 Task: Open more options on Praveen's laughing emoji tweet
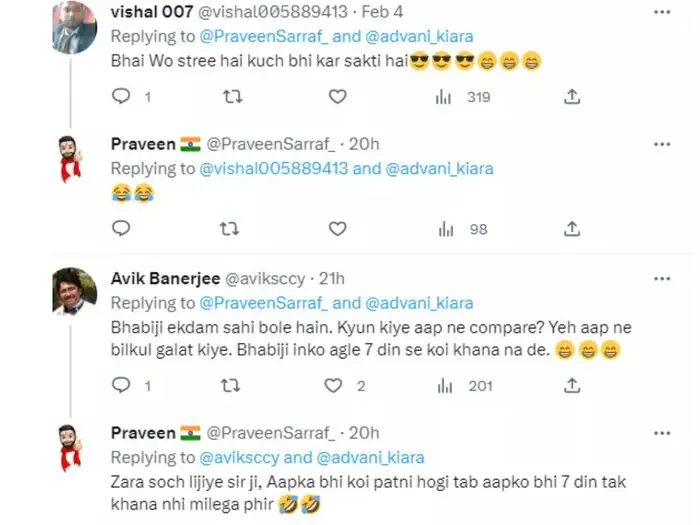(662, 144)
